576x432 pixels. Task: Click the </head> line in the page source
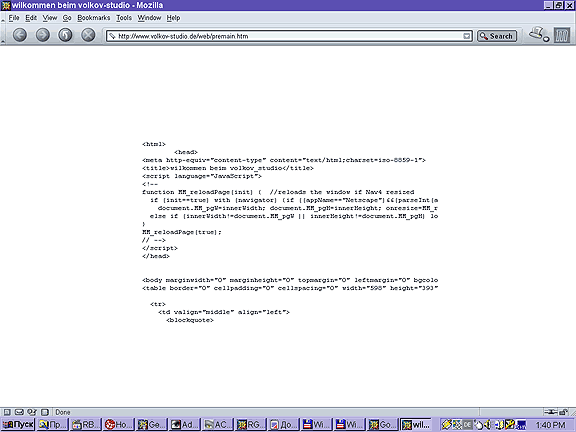click(x=156, y=256)
